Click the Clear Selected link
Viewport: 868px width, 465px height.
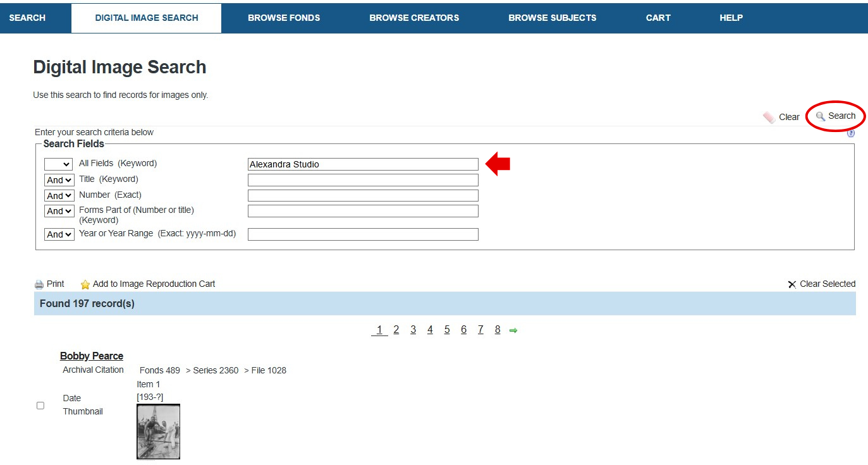(828, 284)
